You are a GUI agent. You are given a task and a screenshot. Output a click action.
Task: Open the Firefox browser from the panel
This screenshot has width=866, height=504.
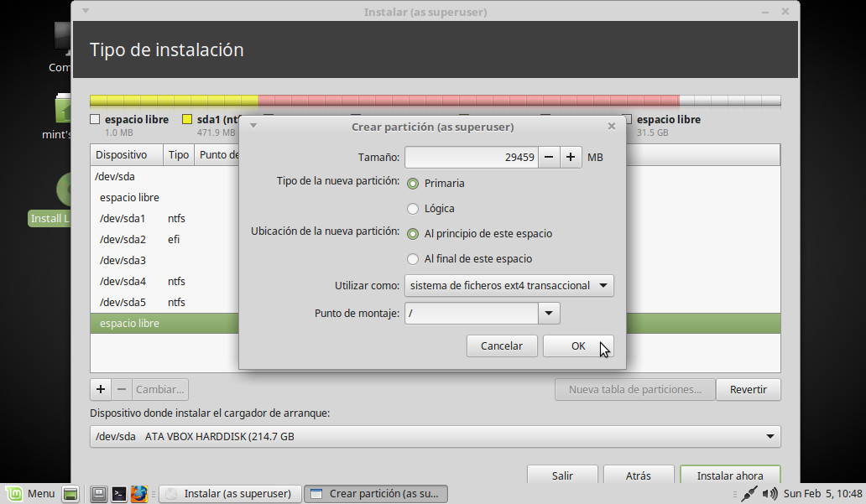(x=139, y=494)
